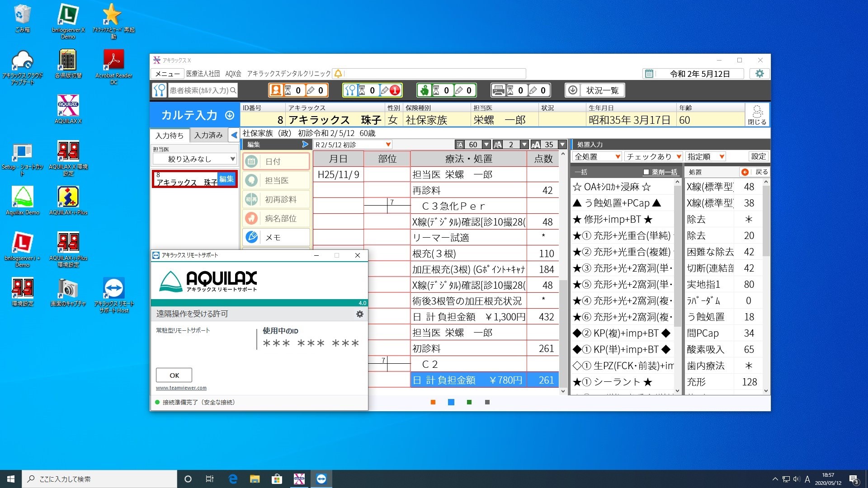Expand the R2/5/12 初診 visit date dropdown
868x488 pixels.
tap(388, 145)
